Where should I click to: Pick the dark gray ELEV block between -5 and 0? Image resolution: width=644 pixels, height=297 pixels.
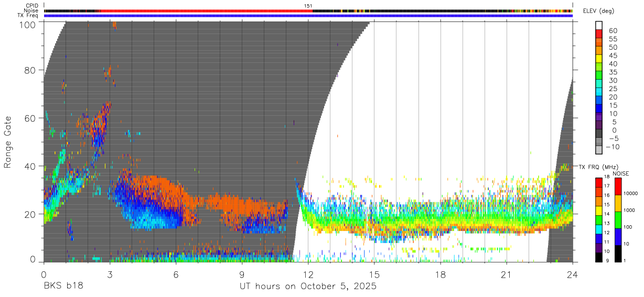click(x=599, y=134)
